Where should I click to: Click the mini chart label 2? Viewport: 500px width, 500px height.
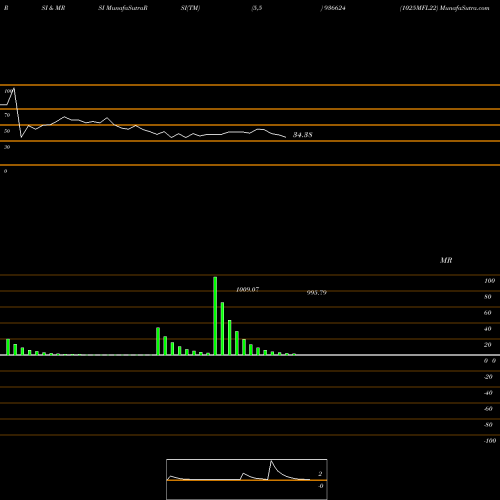click(x=320, y=474)
